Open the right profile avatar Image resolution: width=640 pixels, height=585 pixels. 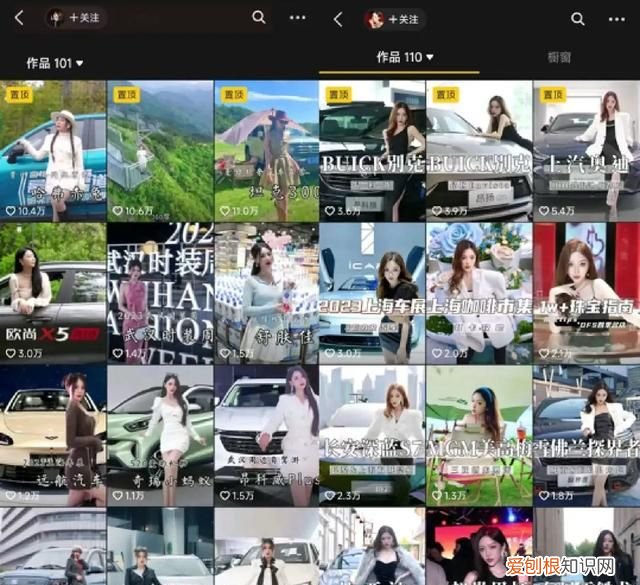(x=375, y=19)
